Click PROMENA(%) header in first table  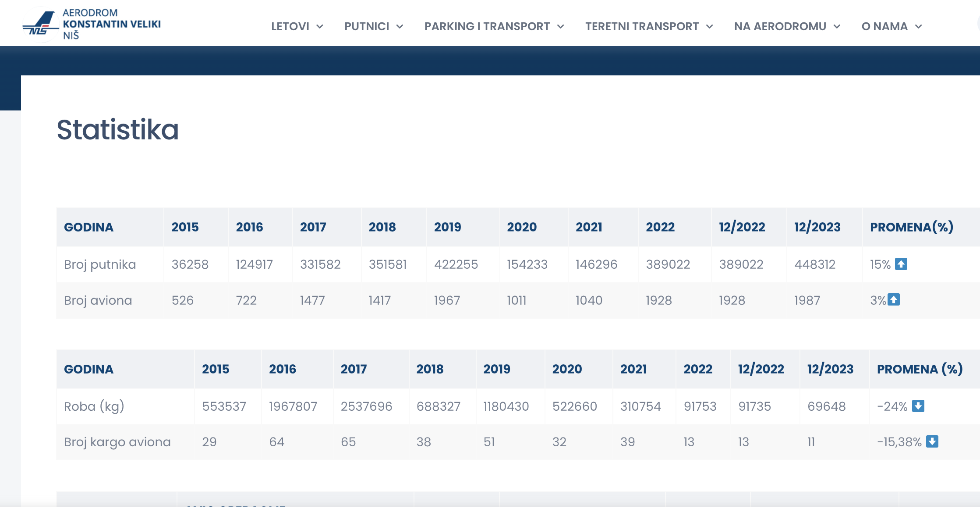[x=911, y=227]
